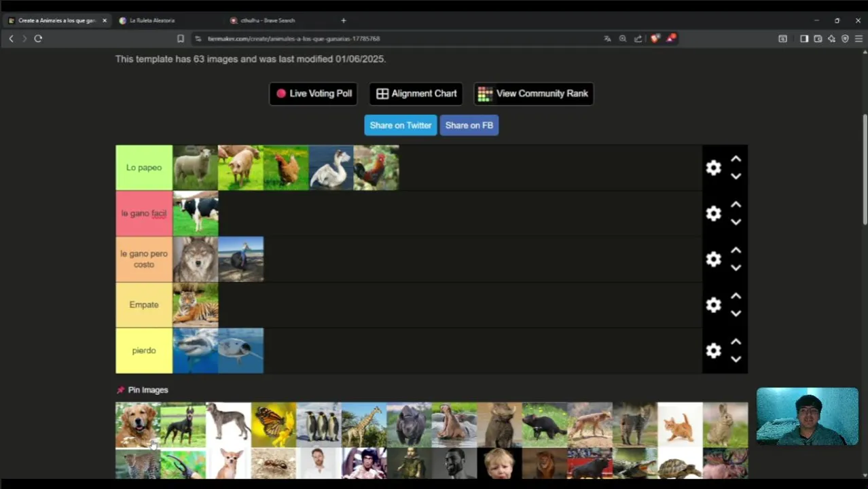Open Brave Rewards triangle icon
868x489 pixels.
670,38
